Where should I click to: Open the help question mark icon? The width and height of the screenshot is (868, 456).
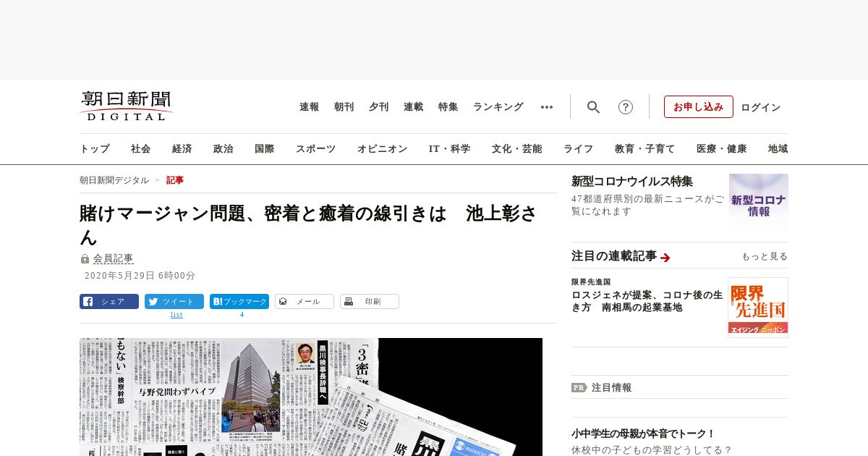click(x=626, y=107)
